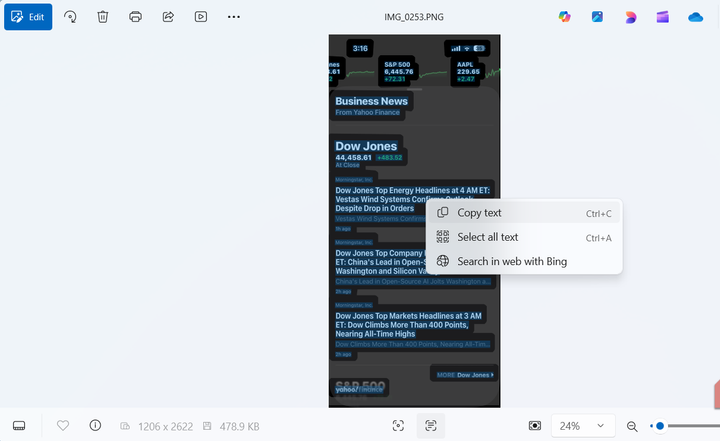Click the IMG_0253.PNG file name title

coord(414,17)
